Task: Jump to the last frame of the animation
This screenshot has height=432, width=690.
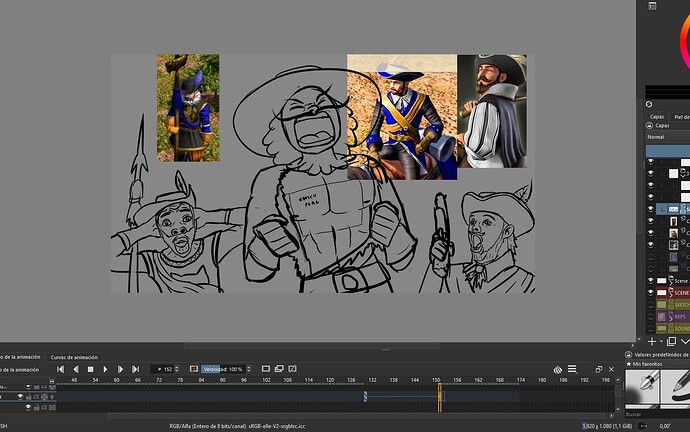Action: pos(136,370)
